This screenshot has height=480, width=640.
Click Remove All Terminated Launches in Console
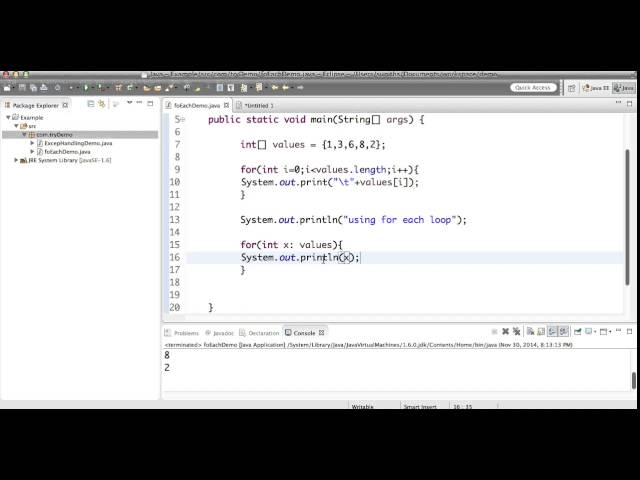tap(516, 331)
